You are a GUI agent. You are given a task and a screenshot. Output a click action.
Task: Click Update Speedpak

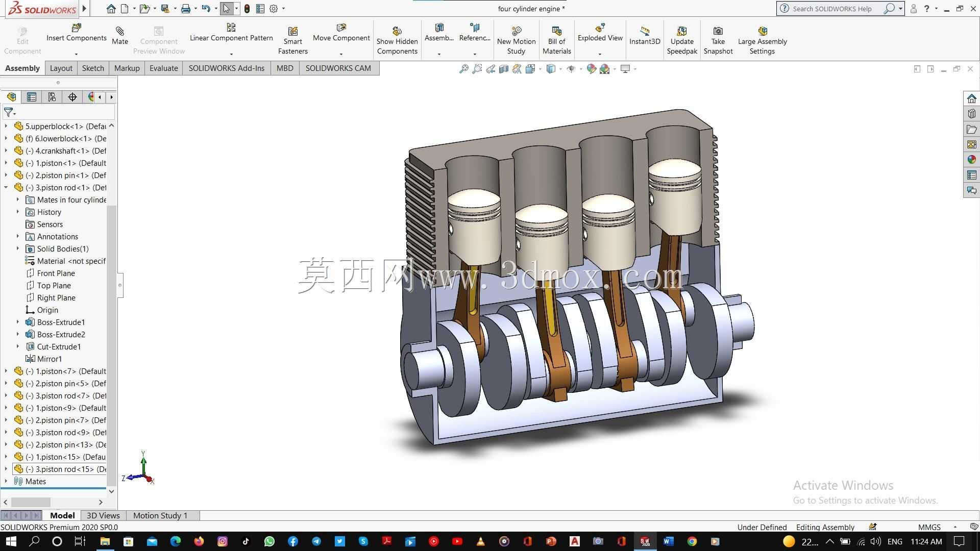[682, 40]
